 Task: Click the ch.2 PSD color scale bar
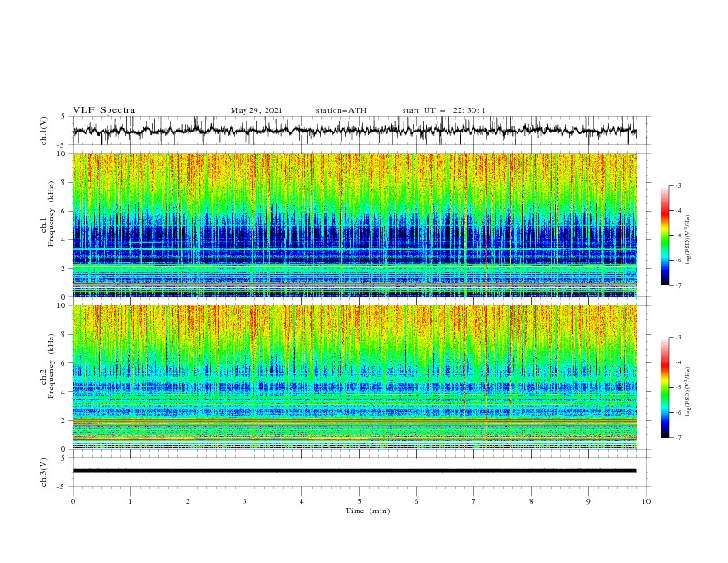tap(665, 387)
